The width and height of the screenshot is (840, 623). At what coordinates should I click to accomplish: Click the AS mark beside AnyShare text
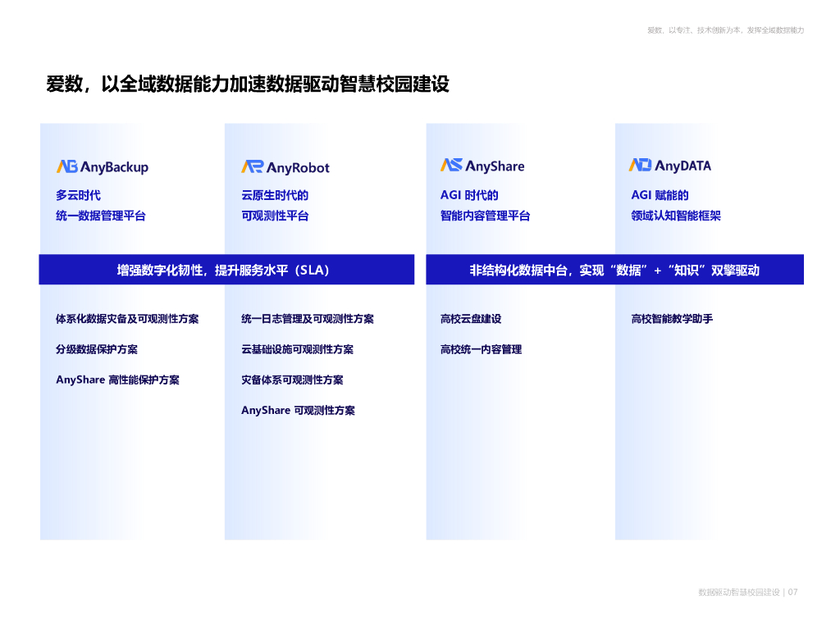[450, 165]
